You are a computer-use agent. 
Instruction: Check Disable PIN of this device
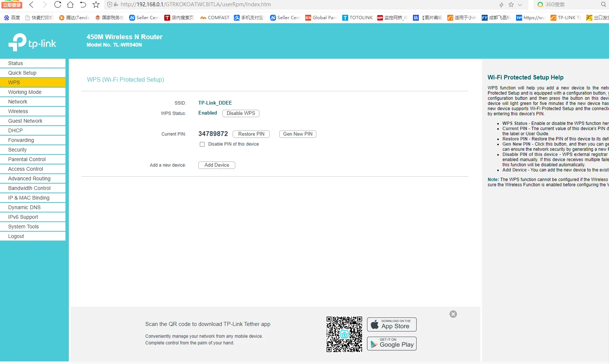(202, 144)
